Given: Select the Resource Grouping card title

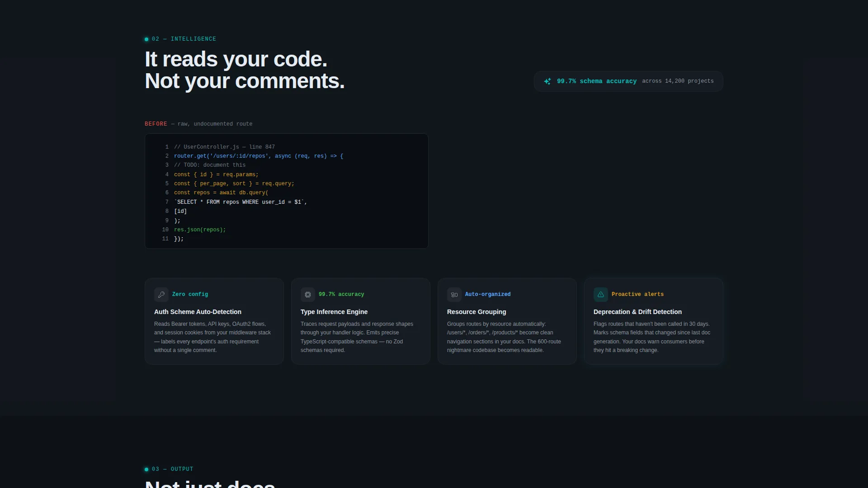Looking at the screenshot, I should pos(476,312).
